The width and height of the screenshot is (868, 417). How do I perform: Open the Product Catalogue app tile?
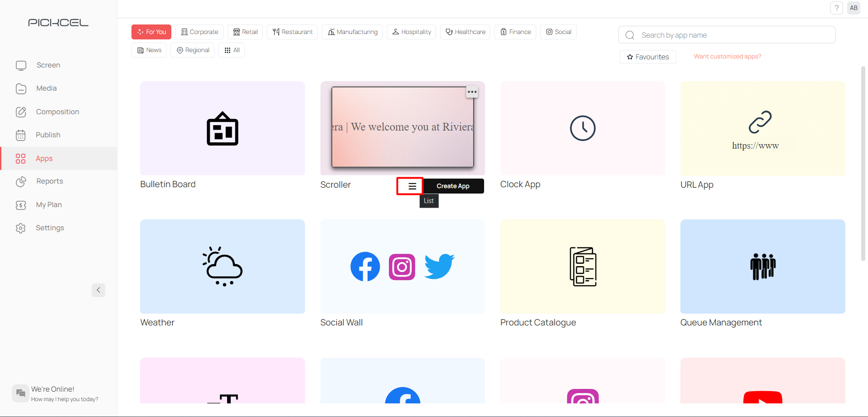[x=582, y=267]
